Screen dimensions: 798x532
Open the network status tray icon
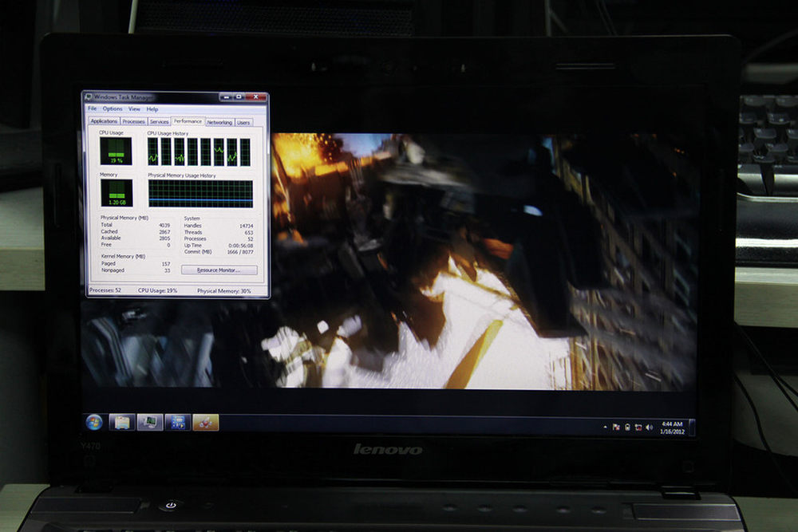pos(638,428)
